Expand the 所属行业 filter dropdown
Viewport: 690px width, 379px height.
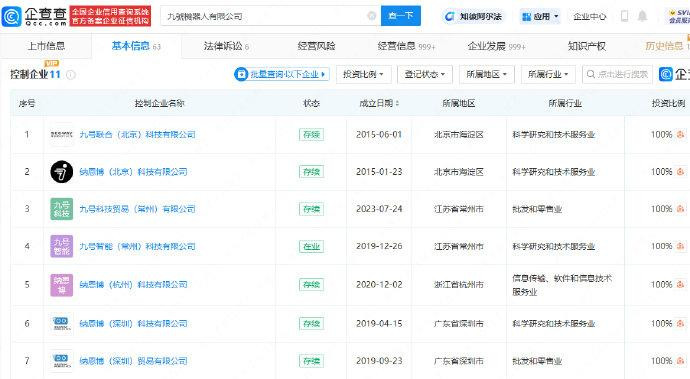[548, 74]
